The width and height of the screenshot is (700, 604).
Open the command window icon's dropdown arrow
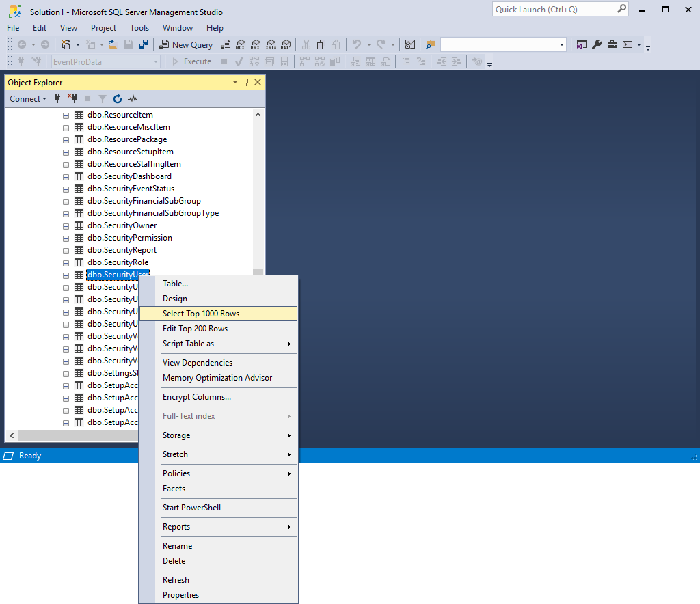(x=639, y=44)
